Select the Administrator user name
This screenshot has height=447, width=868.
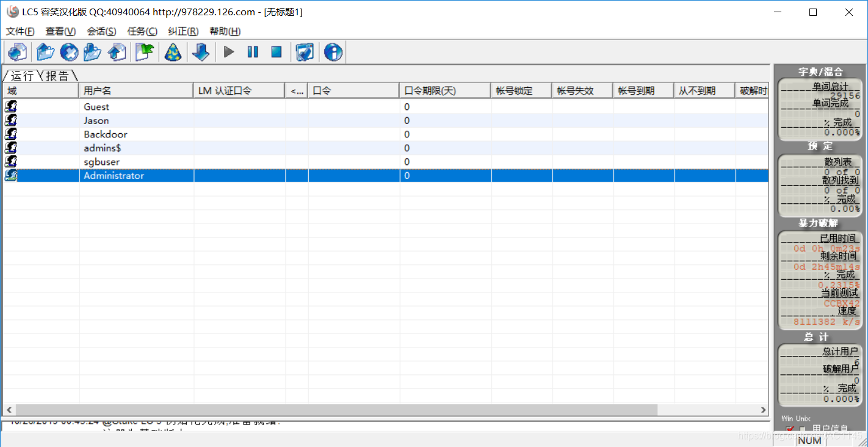coord(114,175)
